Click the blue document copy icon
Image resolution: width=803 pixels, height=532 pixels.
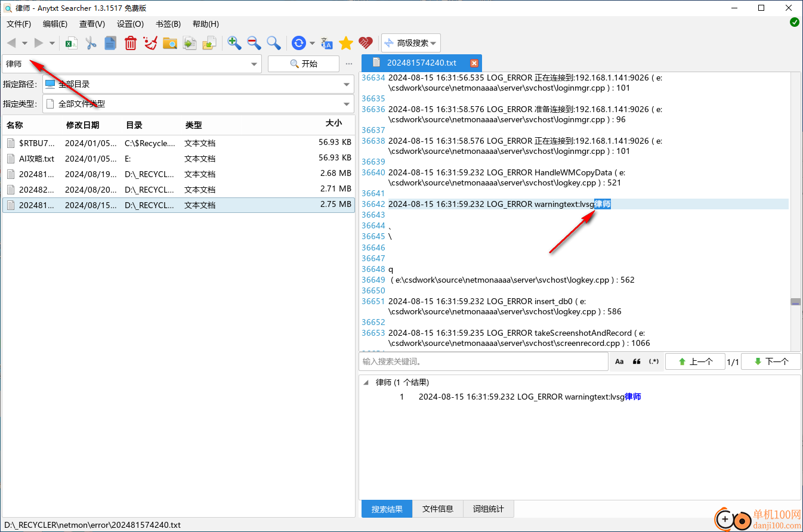(110, 43)
